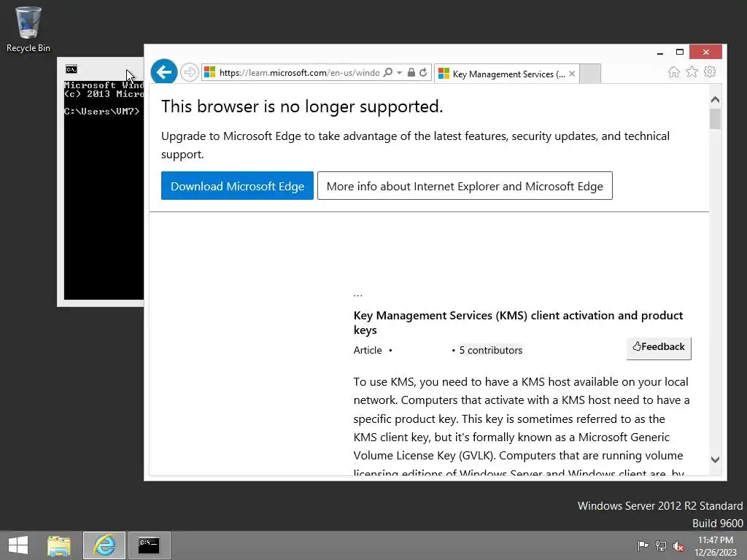Click the scrollbar down arrow
The image size is (747, 560).
click(715, 459)
